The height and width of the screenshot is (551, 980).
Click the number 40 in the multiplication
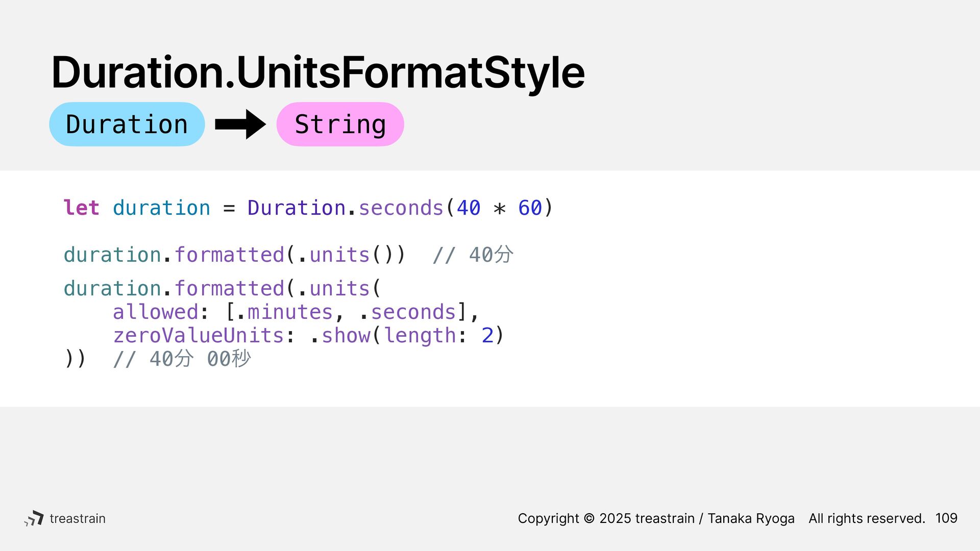(x=469, y=208)
